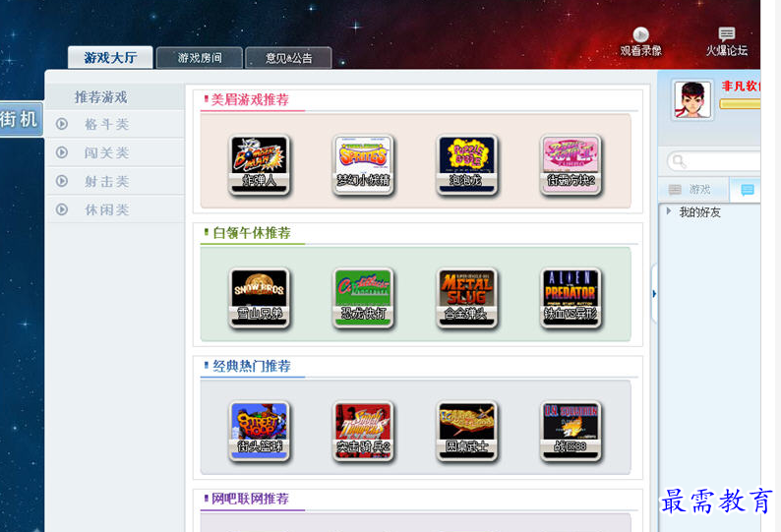Screen dimensions: 781x532
Task: Click the 白领午休推荐 section title
Action: [252, 233]
